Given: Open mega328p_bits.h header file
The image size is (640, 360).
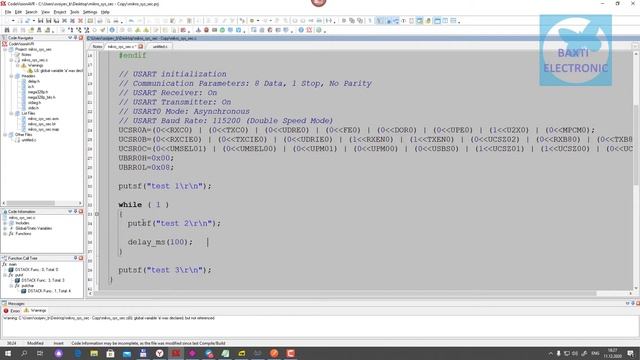Looking at the screenshot, I should [x=42, y=97].
